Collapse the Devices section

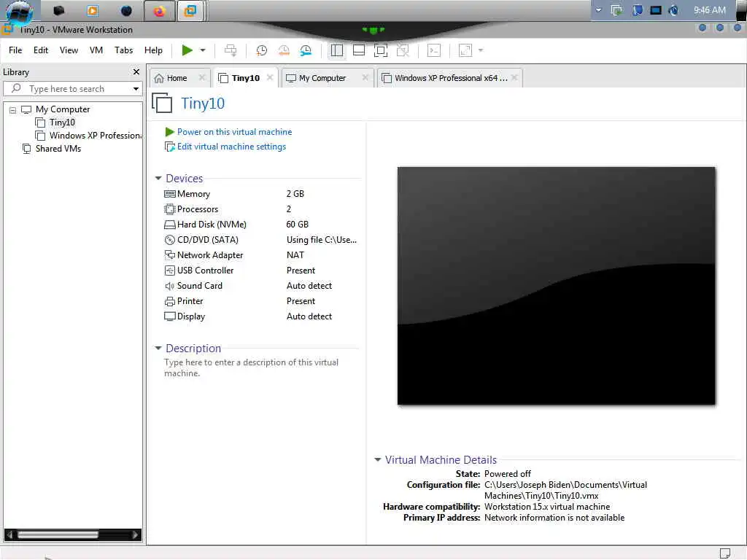coord(158,178)
